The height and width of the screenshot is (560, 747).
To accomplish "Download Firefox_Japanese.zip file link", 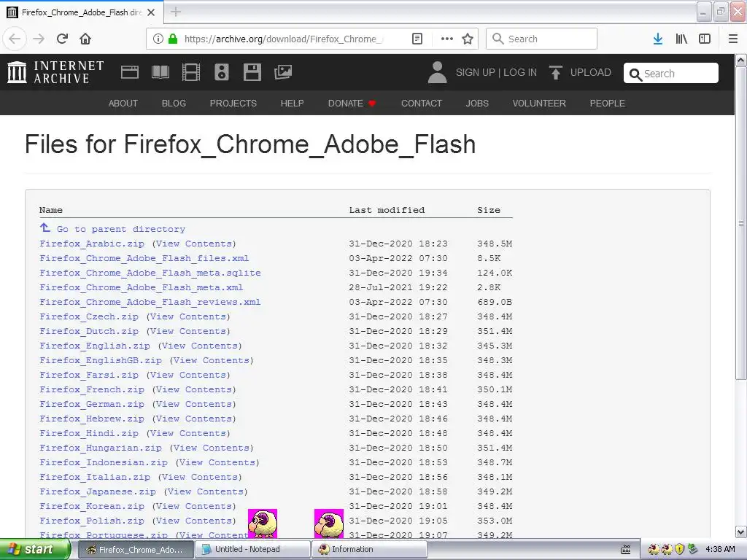I will [98, 491].
